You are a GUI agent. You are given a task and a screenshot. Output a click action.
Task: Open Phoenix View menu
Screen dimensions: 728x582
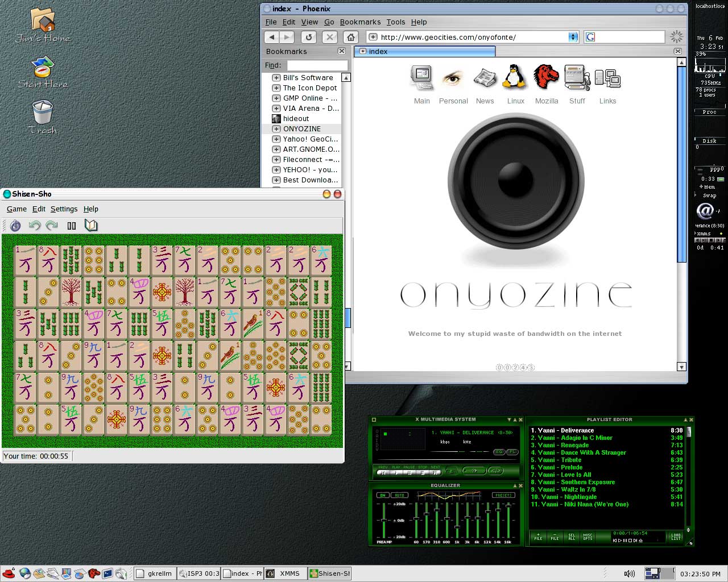pyautogui.click(x=309, y=22)
